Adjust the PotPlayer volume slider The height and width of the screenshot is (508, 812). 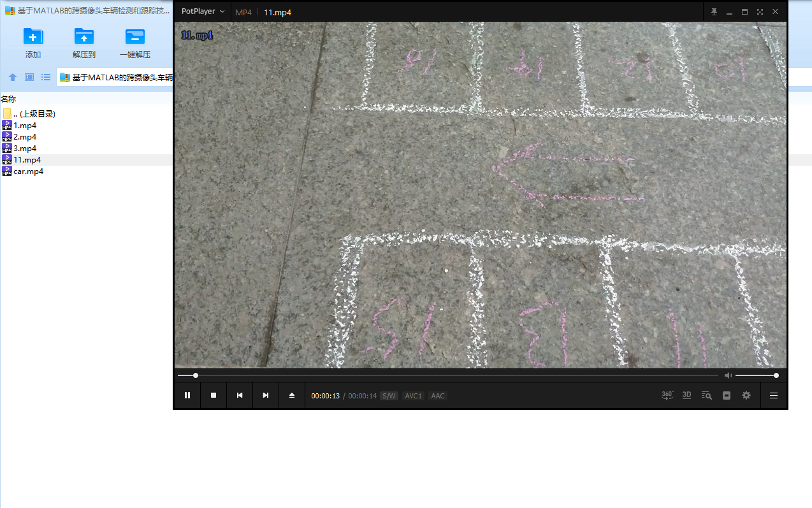[x=757, y=375]
